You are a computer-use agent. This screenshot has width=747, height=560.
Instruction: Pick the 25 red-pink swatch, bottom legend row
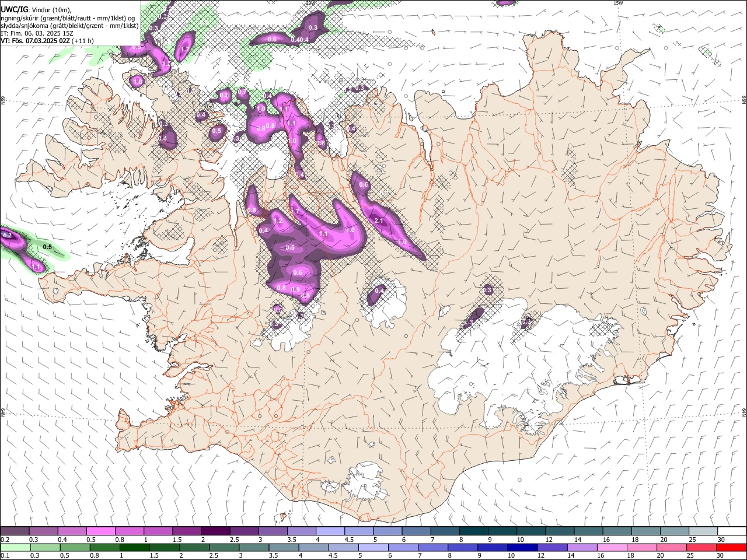[701, 547]
